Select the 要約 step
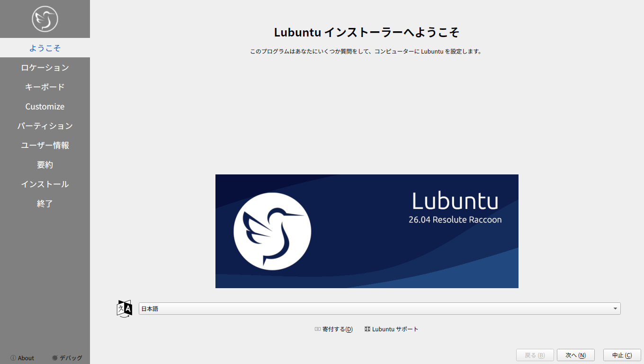Viewport: 644px width, 364px height. coord(45,164)
